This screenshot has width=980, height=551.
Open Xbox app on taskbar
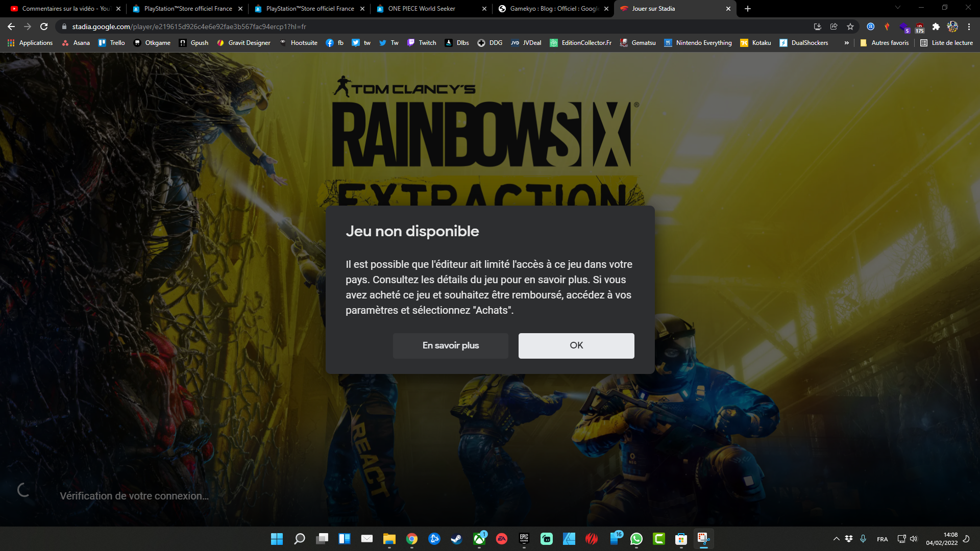[479, 539]
